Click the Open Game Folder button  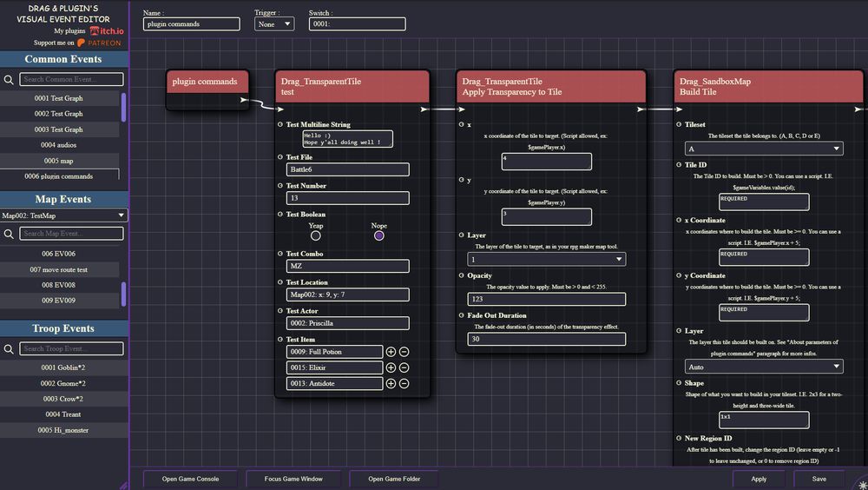[x=394, y=479]
